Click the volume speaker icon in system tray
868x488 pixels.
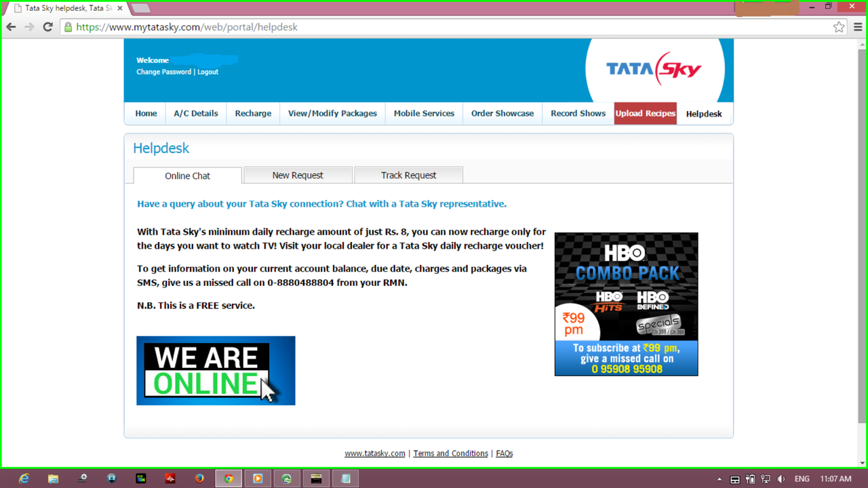781,479
